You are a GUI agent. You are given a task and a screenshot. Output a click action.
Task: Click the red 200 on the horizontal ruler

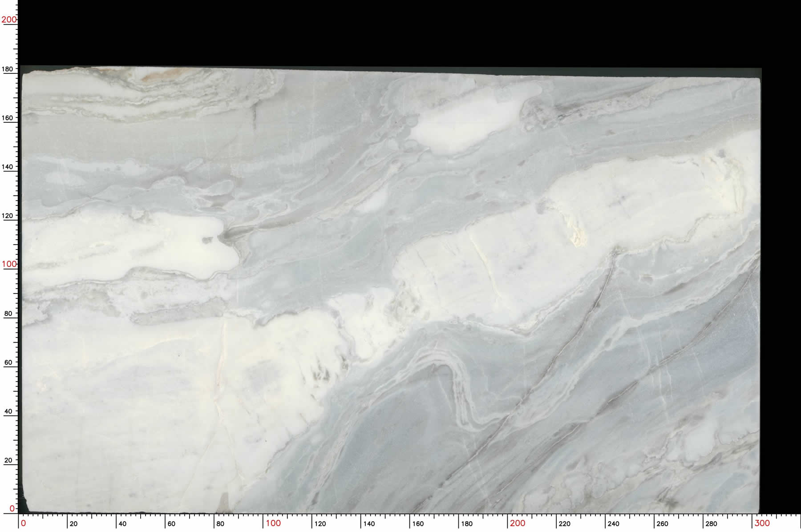coord(517,524)
